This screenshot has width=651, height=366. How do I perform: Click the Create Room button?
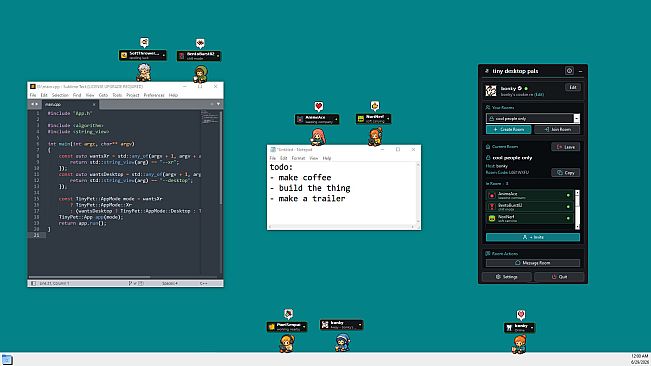pos(509,129)
